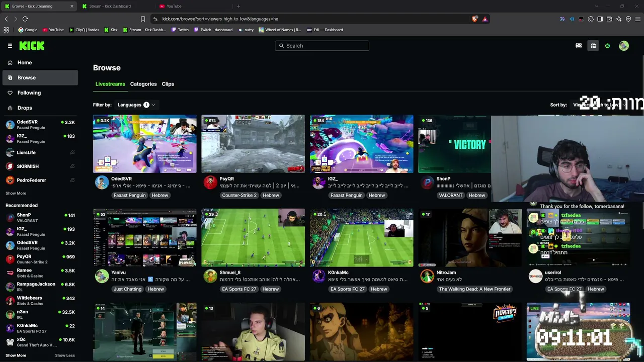Switch to the Stream - Kick Dashboard browser tab

click(x=115, y=6)
